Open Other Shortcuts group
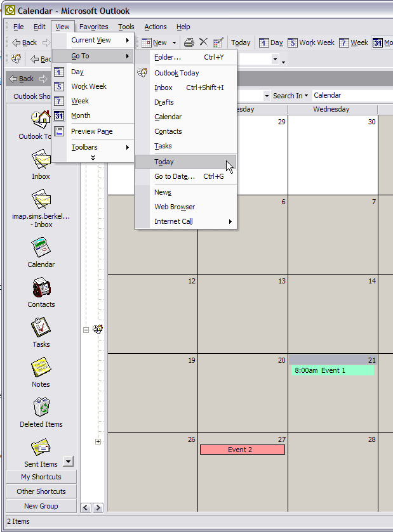 [41, 491]
